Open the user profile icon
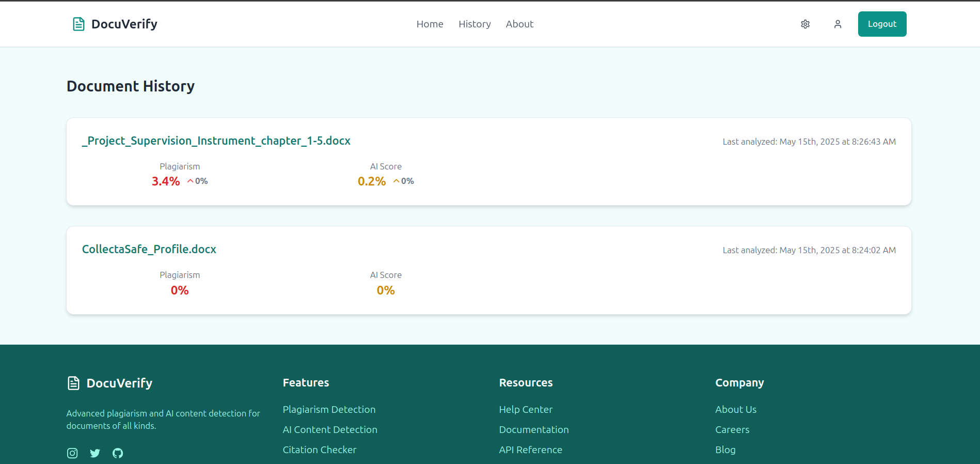 [x=837, y=24]
